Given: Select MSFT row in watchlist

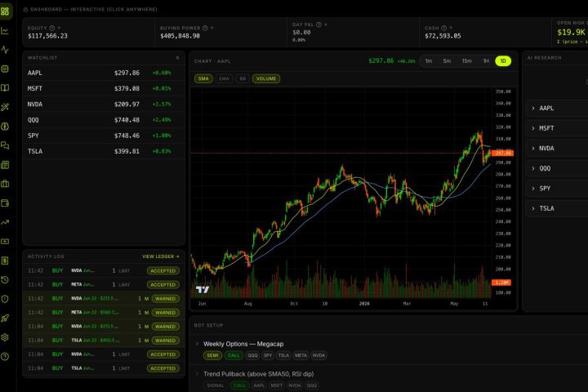Looking at the screenshot, I should point(104,88).
